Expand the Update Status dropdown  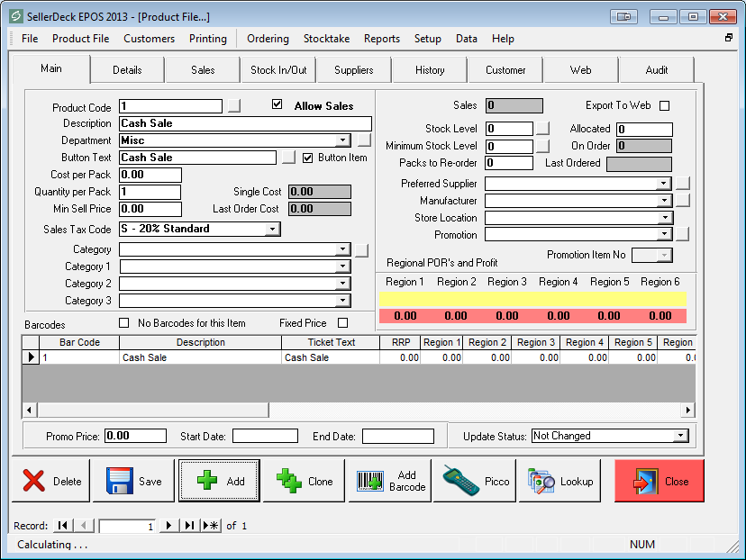coord(680,436)
